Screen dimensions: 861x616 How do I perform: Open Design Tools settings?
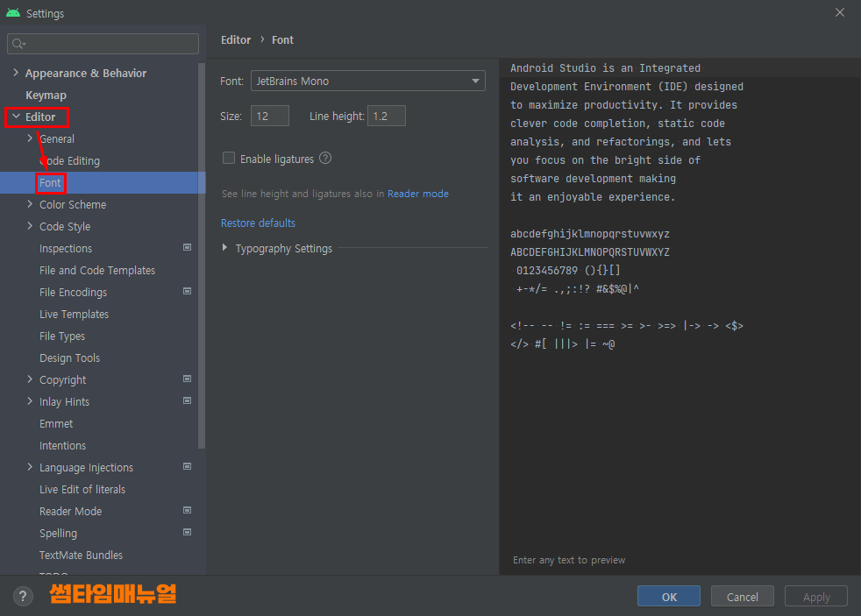[70, 358]
